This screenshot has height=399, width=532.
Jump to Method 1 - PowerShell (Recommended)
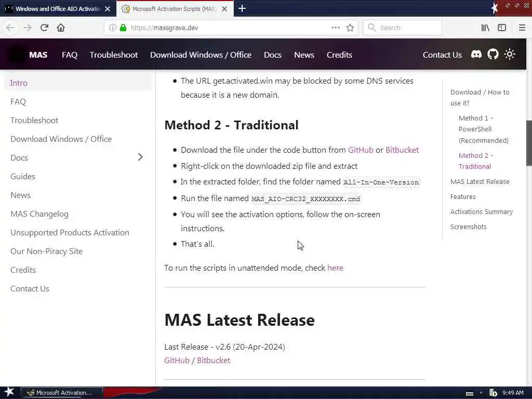[484, 129]
